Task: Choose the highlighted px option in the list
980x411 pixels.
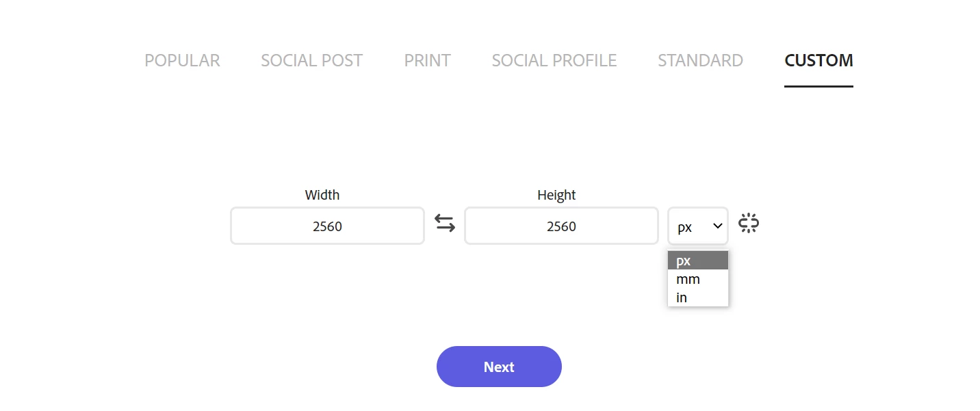Action: [x=697, y=261]
